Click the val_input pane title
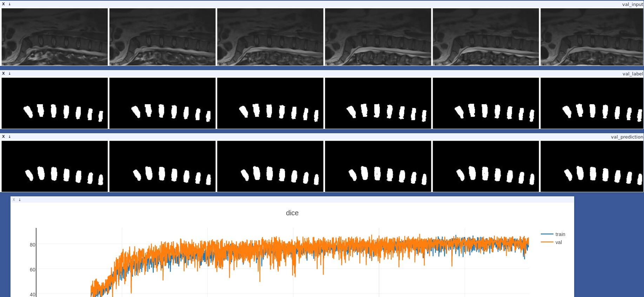The height and width of the screenshot is (297, 644). click(x=632, y=5)
